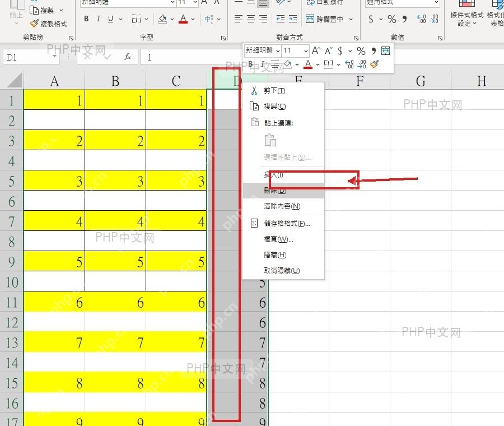This screenshot has width=504, height=426.
Task: Open ribbon Fill Color dropdown arrow
Action: [x=172, y=19]
